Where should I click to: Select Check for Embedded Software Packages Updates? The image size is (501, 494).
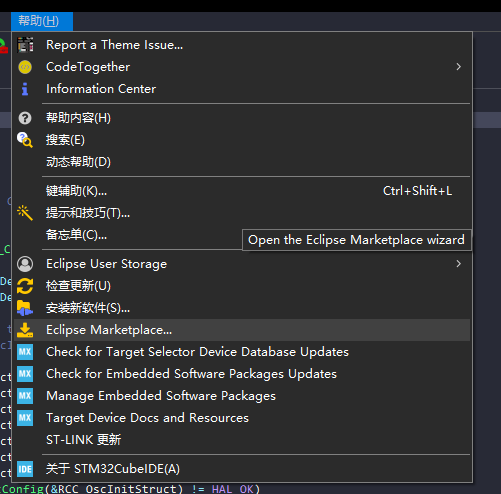coord(242,374)
